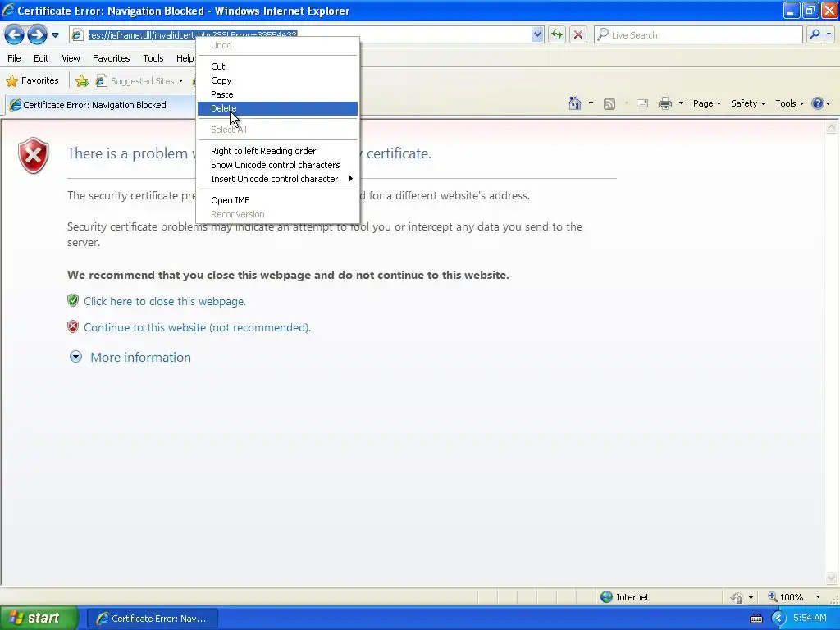The image size is (840, 630).
Task: Open the Page command bar menu
Action: point(706,103)
